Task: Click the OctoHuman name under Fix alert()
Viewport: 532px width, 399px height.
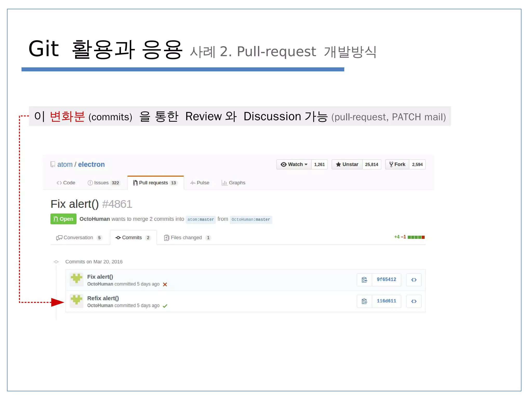Action: point(100,284)
